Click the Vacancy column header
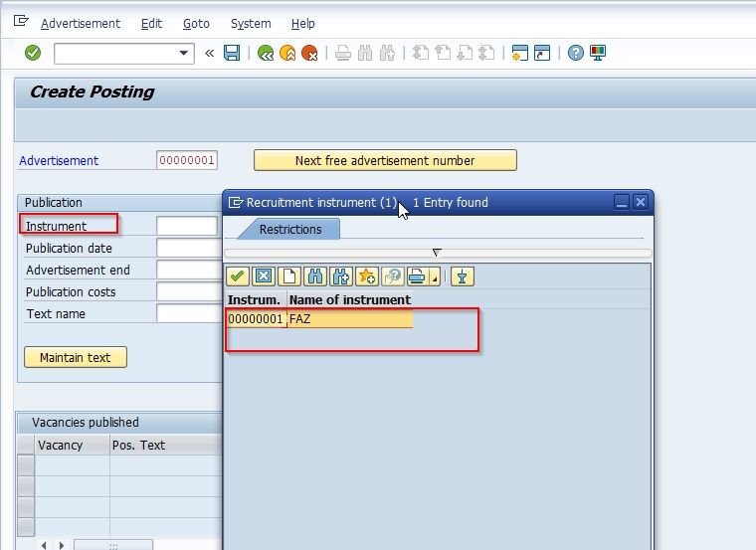 point(72,445)
